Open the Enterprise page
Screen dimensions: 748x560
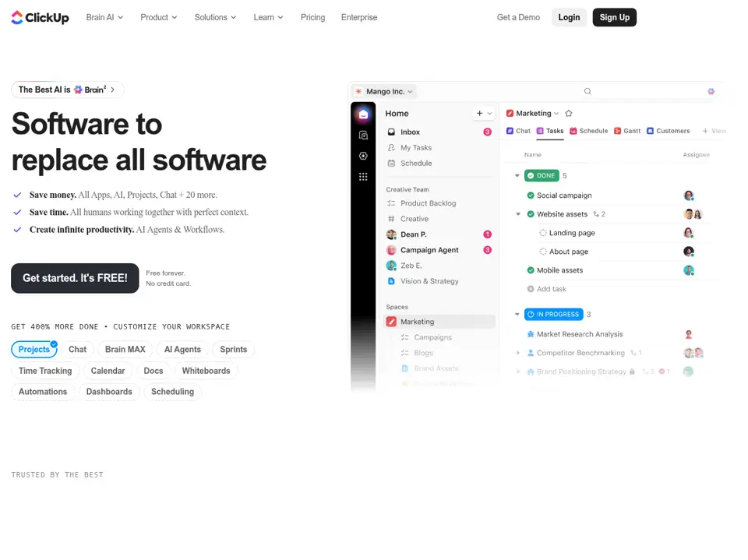point(358,17)
